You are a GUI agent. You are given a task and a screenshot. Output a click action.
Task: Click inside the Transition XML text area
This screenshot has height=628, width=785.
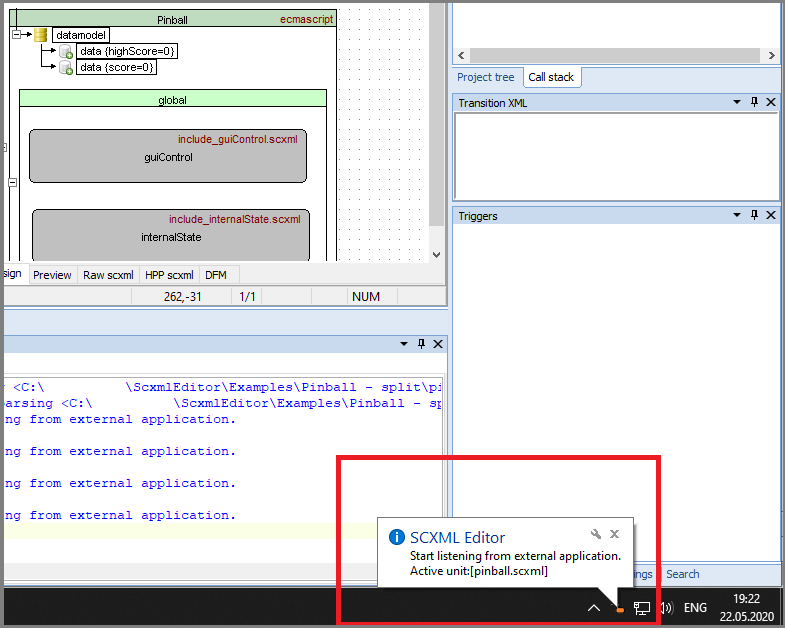click(616, 157)
